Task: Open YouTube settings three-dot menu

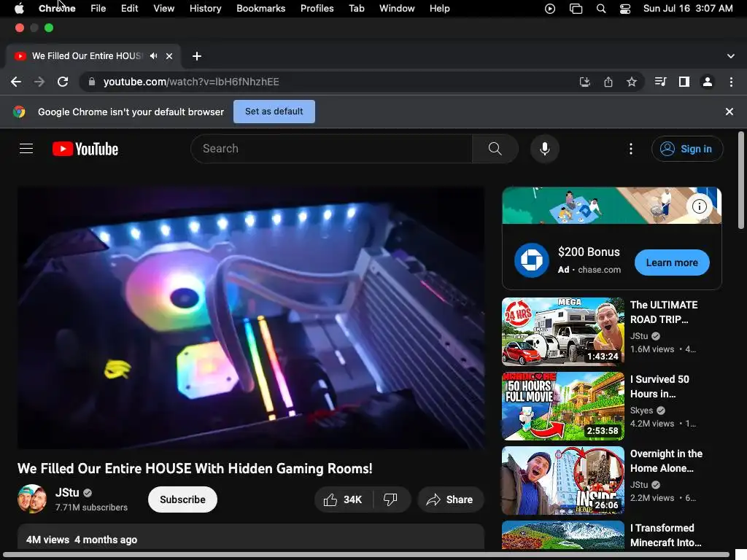Action: tap(631, 149)
